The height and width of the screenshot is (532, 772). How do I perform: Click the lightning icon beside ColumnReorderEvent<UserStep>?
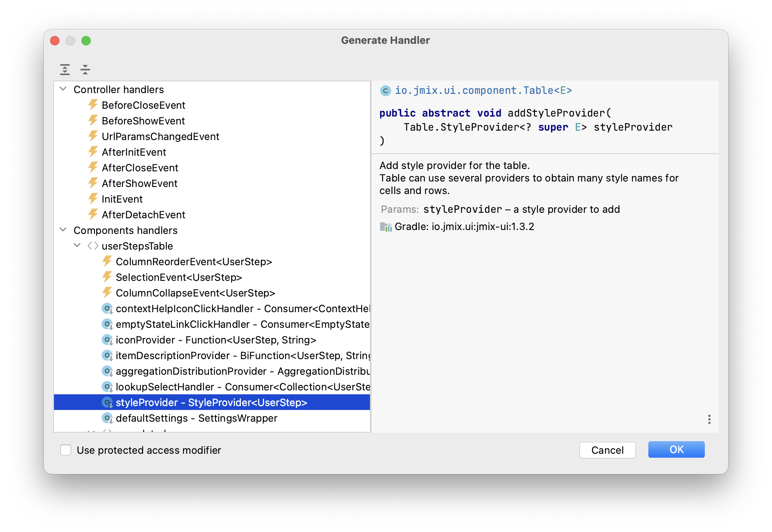click(107, 261)
